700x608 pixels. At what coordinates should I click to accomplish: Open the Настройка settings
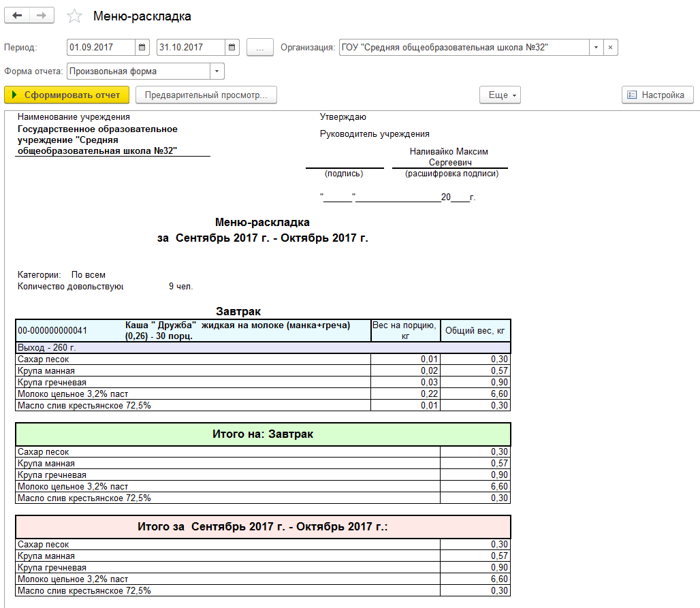(x=657, y=95)
